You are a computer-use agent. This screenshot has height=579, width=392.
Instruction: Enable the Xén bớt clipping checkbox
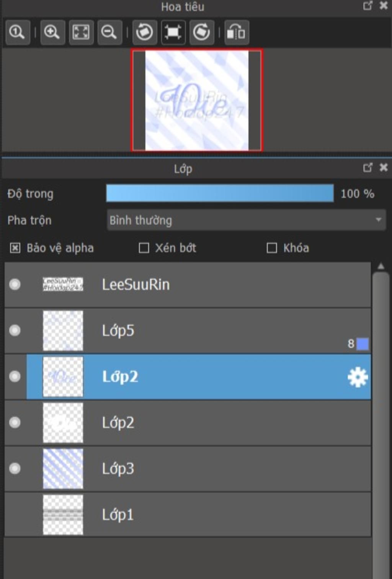(x=144, y=248)
